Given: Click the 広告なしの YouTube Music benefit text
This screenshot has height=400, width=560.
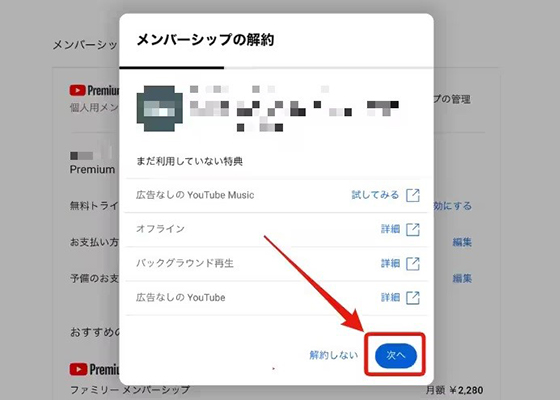Looking at the screenshot, I should point(195,195).
